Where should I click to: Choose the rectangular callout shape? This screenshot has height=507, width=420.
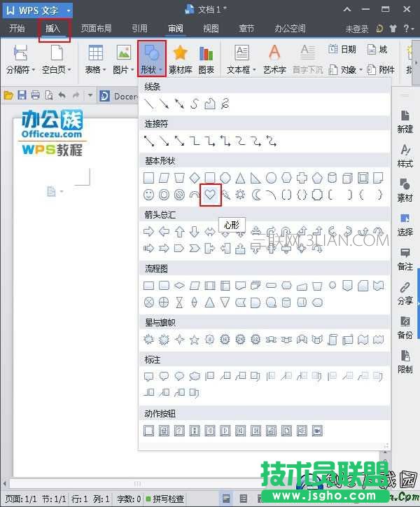pyautogui.click(x=148, y=376)
